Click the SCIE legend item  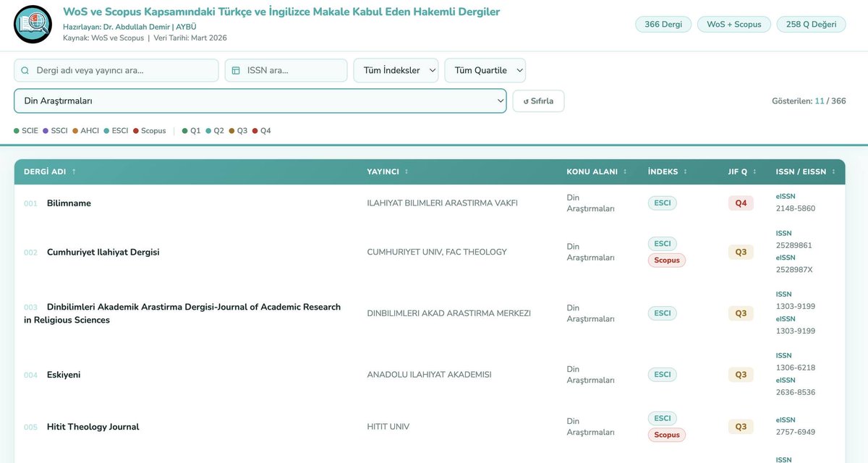(26, 131)
